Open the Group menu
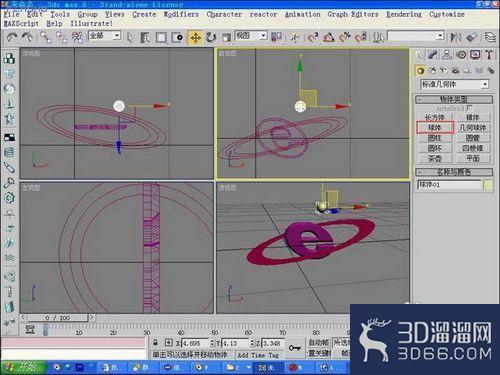The height and width of the screenshot is (375, 500). point(87,15)
